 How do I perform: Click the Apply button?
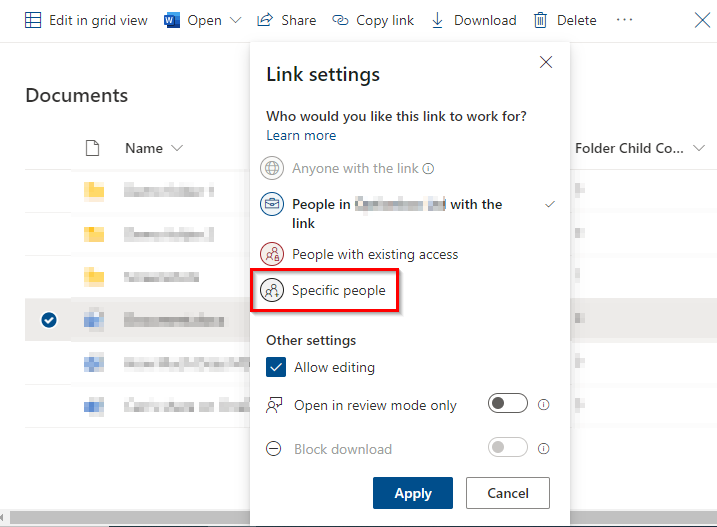[413, 493]
